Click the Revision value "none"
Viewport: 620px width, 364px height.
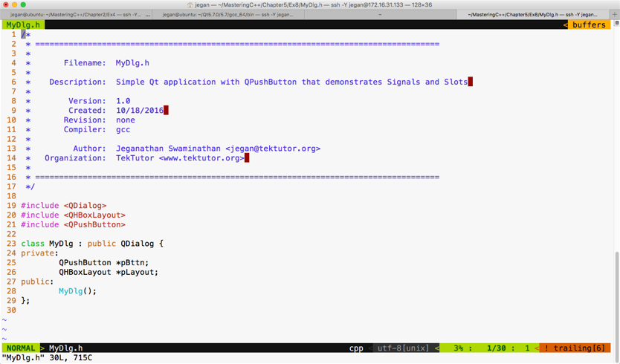pos(126,120)
